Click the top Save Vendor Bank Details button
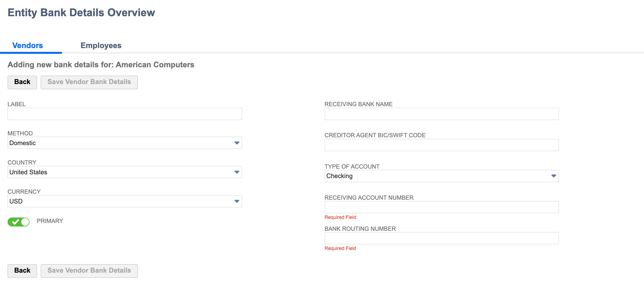 click(89, 82)
